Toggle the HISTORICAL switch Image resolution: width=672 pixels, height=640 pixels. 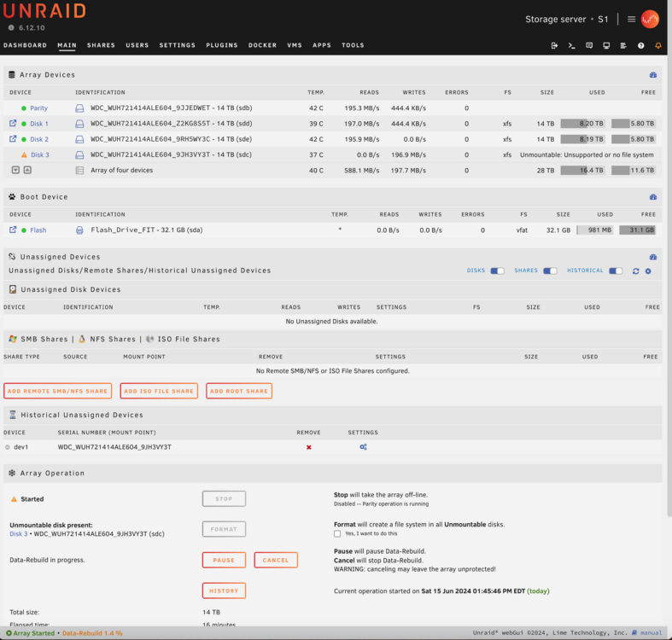[616, 271]
